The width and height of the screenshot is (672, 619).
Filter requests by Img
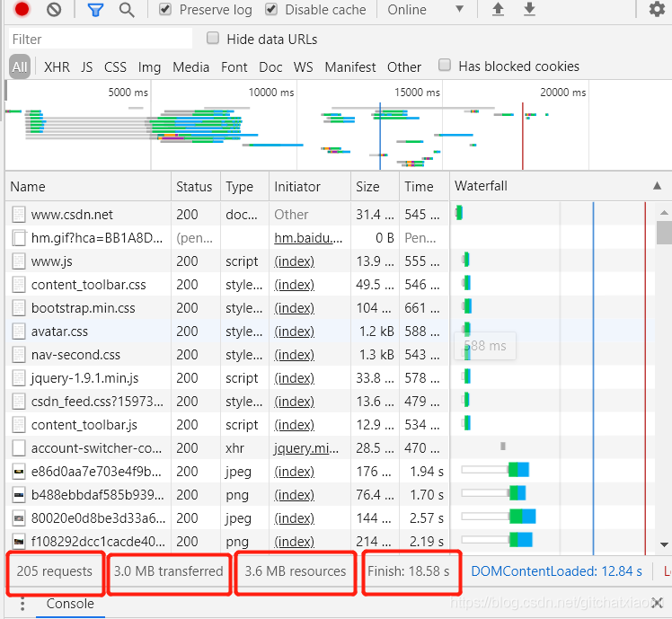click(149, 67)
